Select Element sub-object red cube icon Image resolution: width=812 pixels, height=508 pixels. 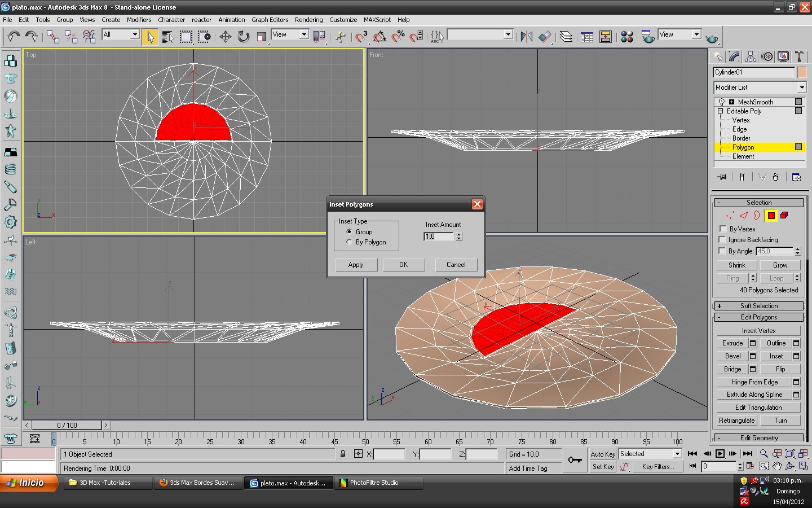coord(784,215)
